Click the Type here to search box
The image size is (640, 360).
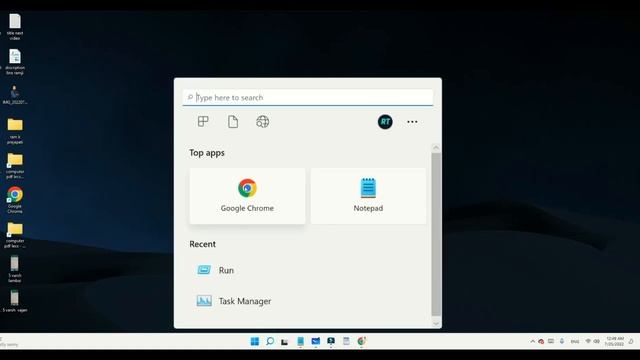click(308, 98)
